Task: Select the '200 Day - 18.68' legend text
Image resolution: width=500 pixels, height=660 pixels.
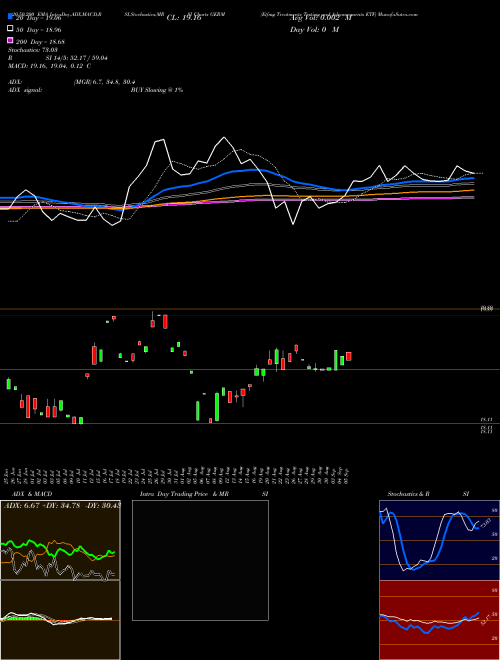Action: 40,42
